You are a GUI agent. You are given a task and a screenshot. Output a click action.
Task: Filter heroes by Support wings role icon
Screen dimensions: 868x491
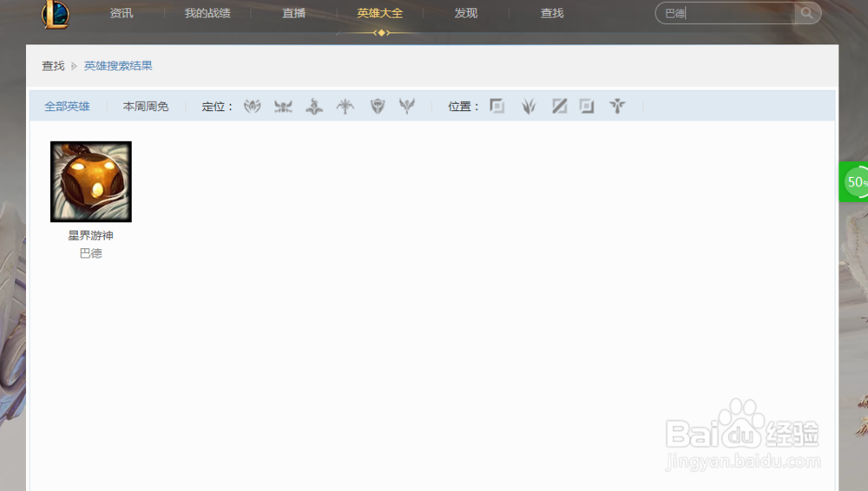pyautogui.click(x=407, y=106)
